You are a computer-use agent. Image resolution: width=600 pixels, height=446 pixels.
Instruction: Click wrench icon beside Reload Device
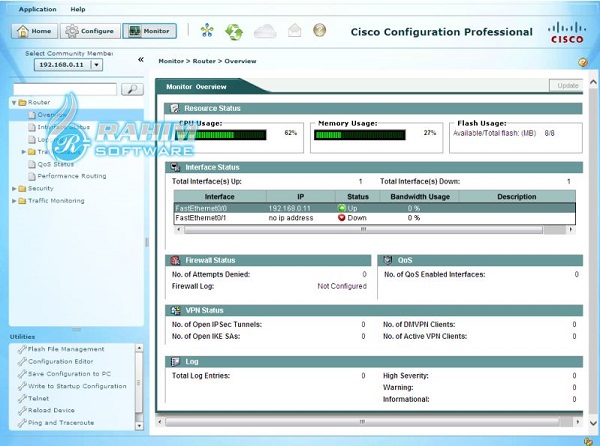pos(22,411)
